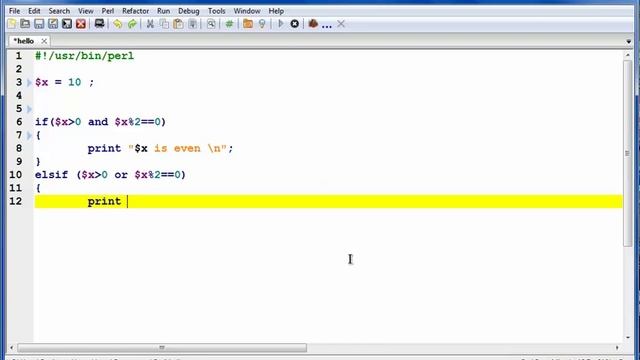The height and width of the screenshot is (360, 640).
Task: Toggle fold marker on line 5
Action: [29, 109]
